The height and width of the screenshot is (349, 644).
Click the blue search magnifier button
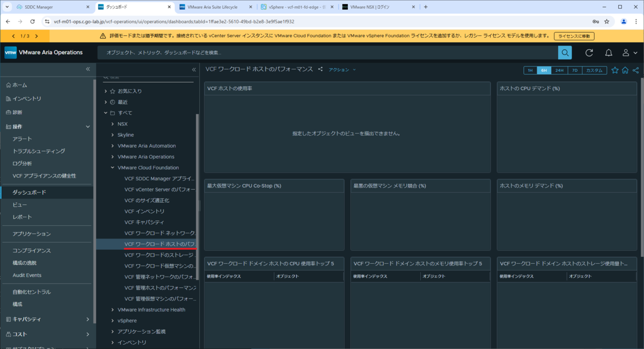(565, 53)
